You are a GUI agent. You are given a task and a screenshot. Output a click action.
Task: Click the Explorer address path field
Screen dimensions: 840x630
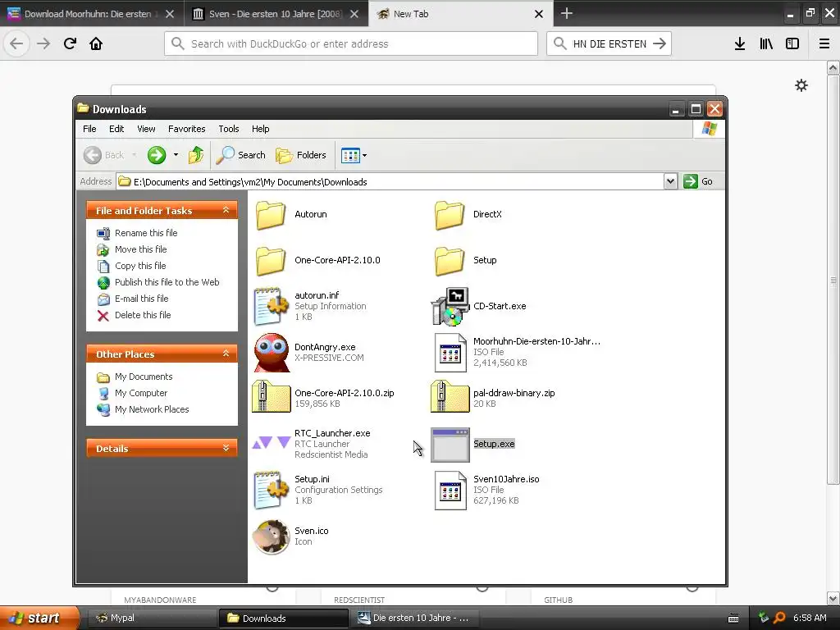(x=390, y=181)
